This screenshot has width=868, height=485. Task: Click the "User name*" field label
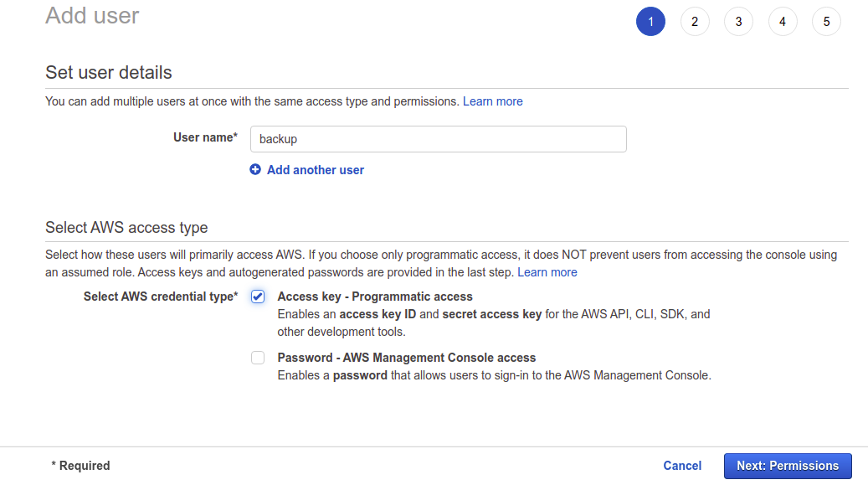pyautogui.click(x=205, y=137)
